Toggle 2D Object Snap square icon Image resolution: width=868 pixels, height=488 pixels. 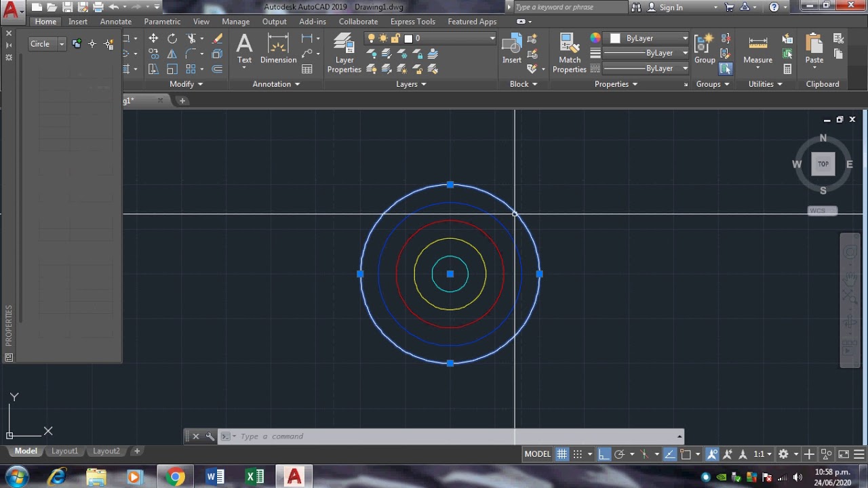pyautogui.click(x=686, y=454)
